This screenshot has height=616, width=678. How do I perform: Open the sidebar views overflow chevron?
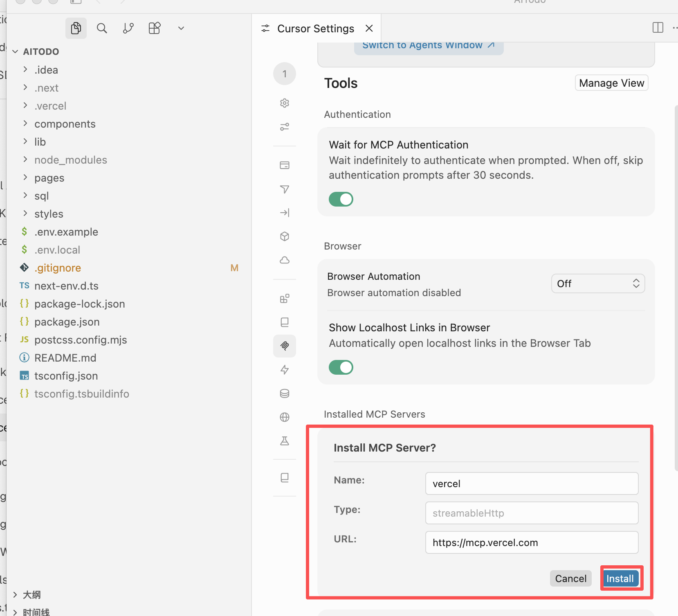click(181, 28)
